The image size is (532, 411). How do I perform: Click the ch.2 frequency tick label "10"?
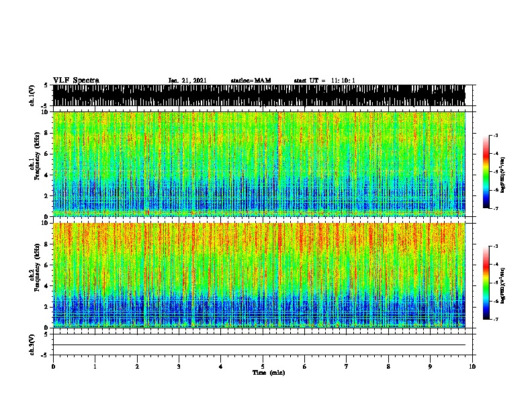click(x=46, y=223)
